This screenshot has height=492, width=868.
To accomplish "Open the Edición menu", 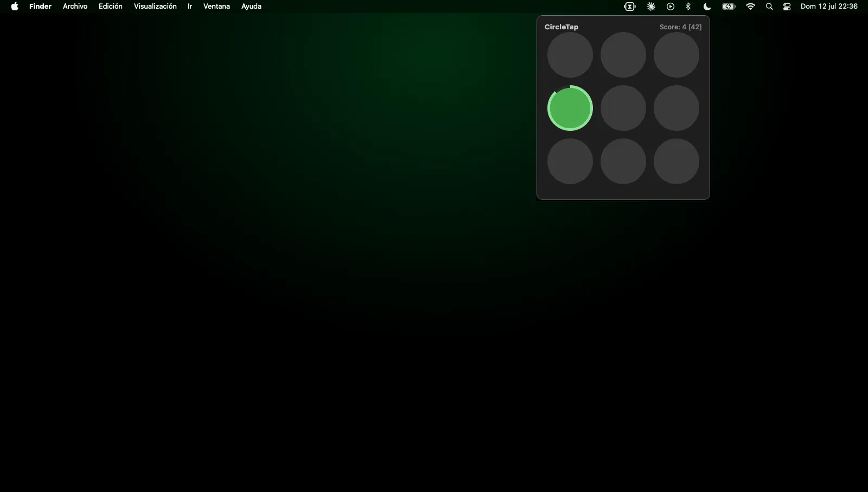I will [111, 7].
